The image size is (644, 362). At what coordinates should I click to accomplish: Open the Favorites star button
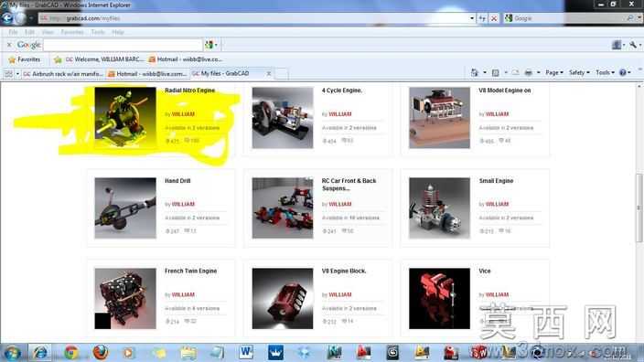coord(25,59)
